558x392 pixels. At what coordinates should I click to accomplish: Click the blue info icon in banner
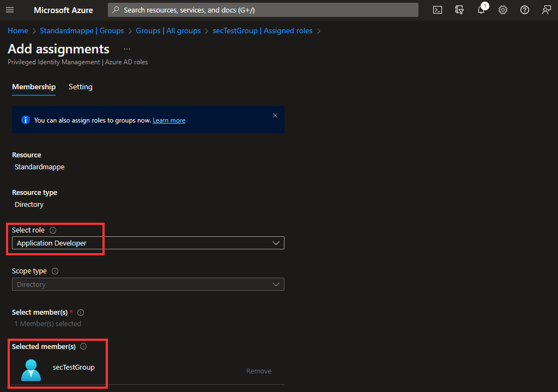(25, 120)
